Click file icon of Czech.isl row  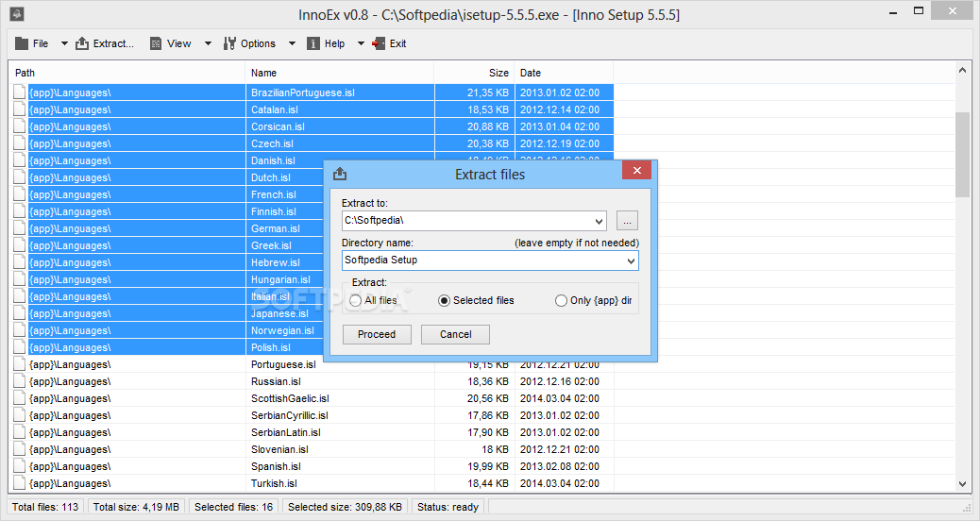(20, 143)
